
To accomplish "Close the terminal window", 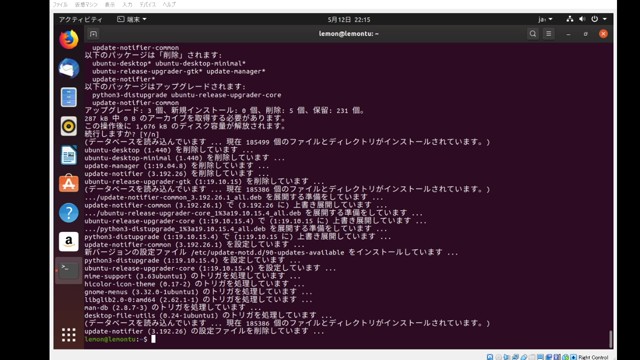I will [603, 34].
